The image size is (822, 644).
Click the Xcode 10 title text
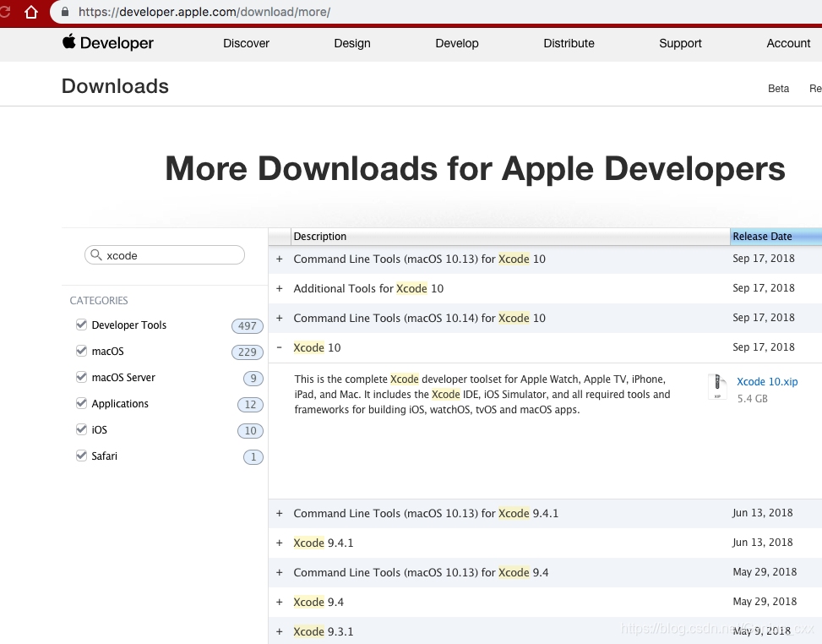pyautogui.click(x=317, y=347)
